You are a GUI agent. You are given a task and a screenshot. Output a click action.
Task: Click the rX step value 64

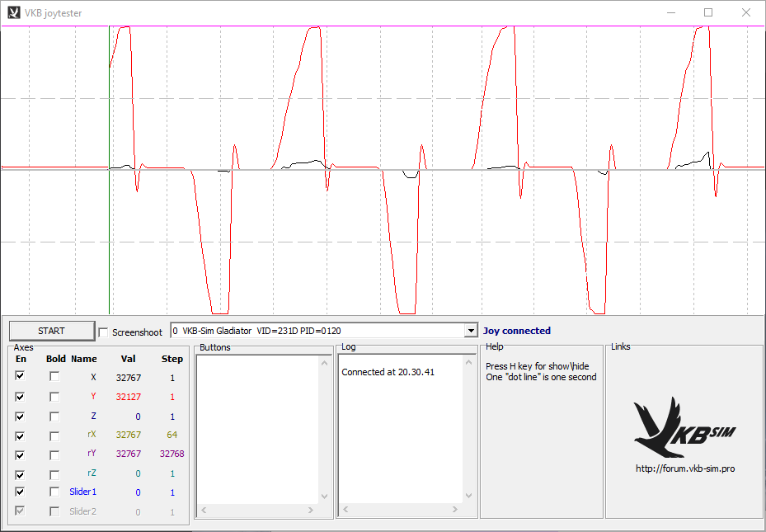172,435
